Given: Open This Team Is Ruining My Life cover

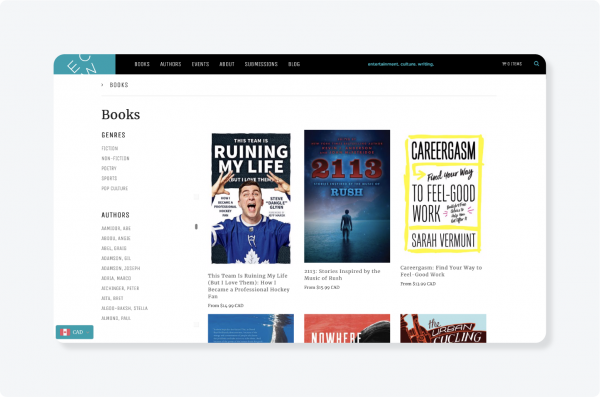Looking at the screenshot, I should [251, 198].
